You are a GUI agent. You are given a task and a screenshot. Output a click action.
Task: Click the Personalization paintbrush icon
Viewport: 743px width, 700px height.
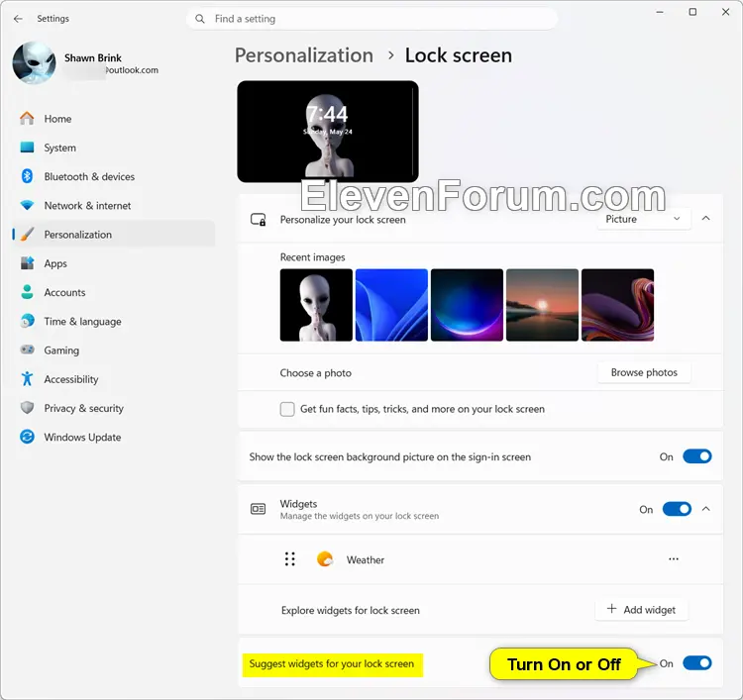(27, 234)
